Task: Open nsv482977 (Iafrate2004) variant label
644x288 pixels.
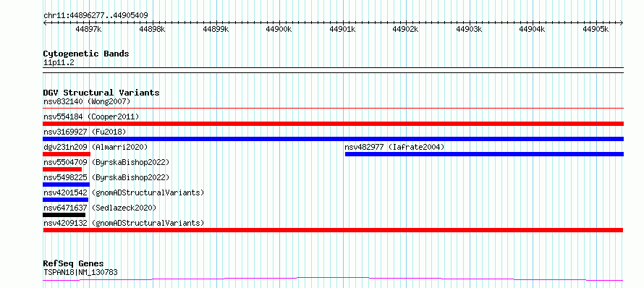Action: point(394,147)
